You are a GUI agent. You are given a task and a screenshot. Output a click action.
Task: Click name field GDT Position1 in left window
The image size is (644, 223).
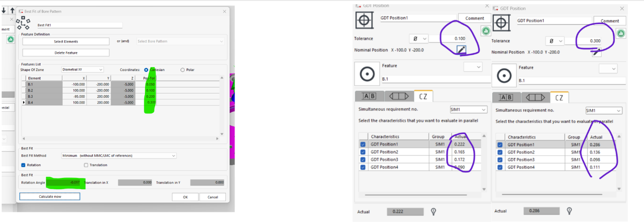pos(417,18)
